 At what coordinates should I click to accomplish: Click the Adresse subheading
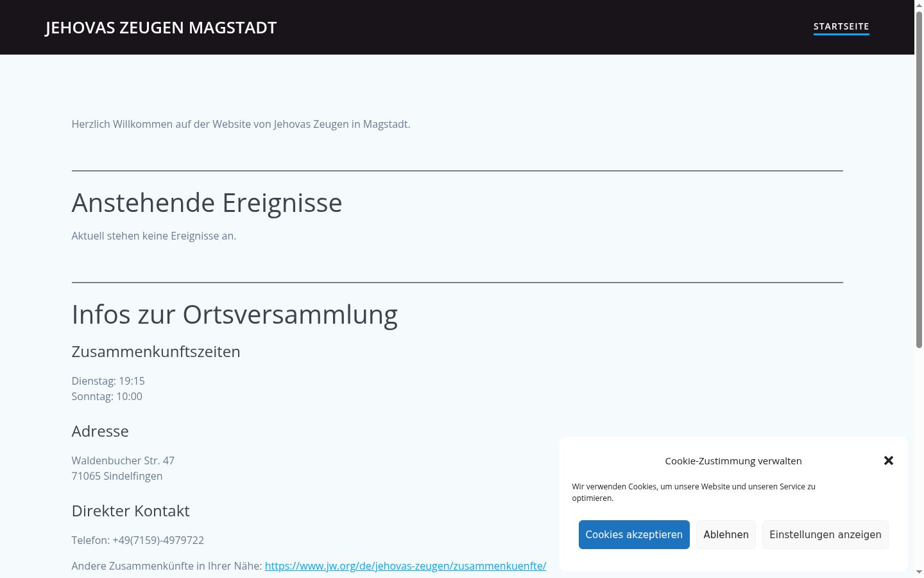(x=100, y=431)
